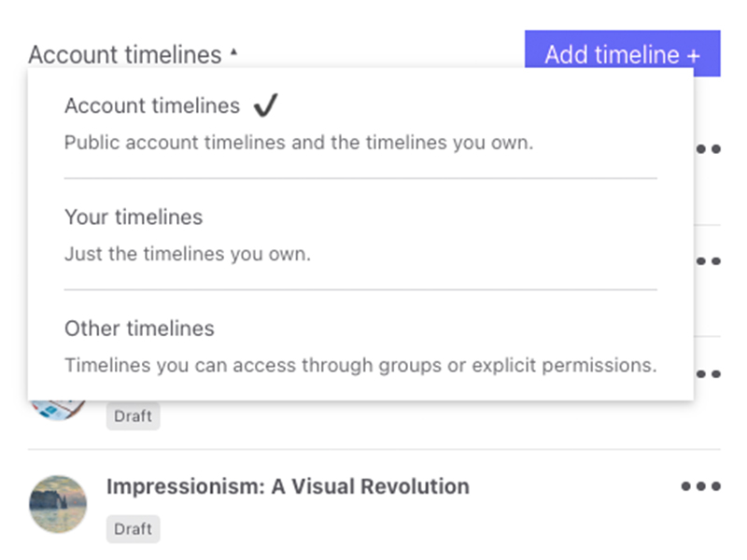Click the Draft badge just below the dropdown
Image resolution: width=747 pixels, height=560 pixels.
pyautogui.click(x=133, y=416)
